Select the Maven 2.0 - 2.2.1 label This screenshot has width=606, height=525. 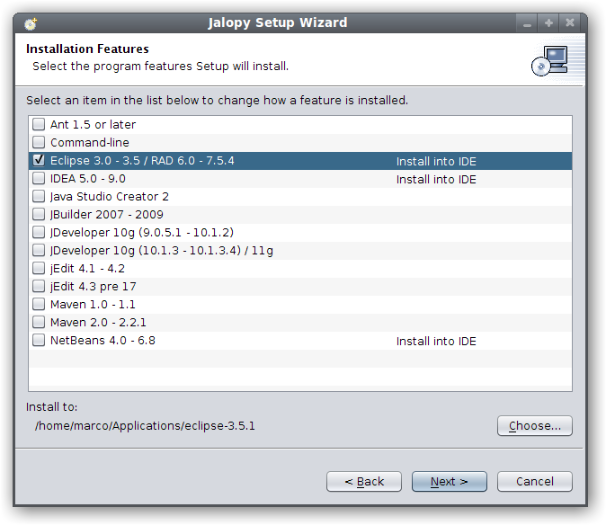98,322
